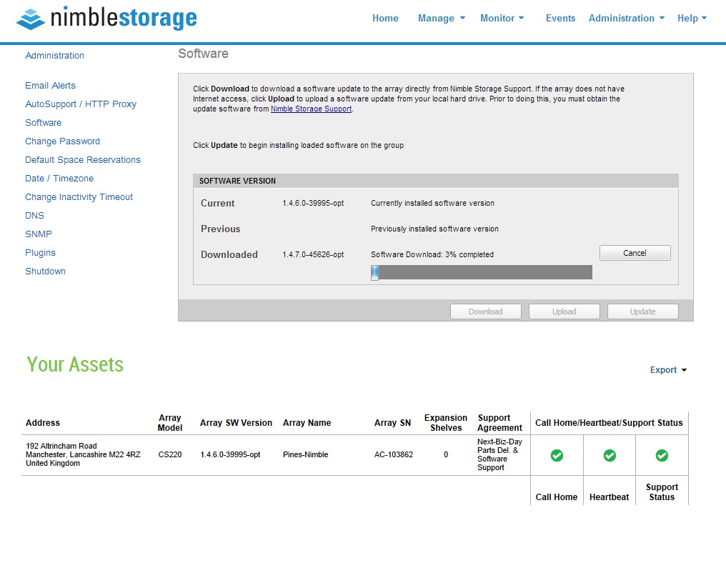Open Email Alerts in the sidebar
Screen dimensions: 726x588
(x=50, y=86)
